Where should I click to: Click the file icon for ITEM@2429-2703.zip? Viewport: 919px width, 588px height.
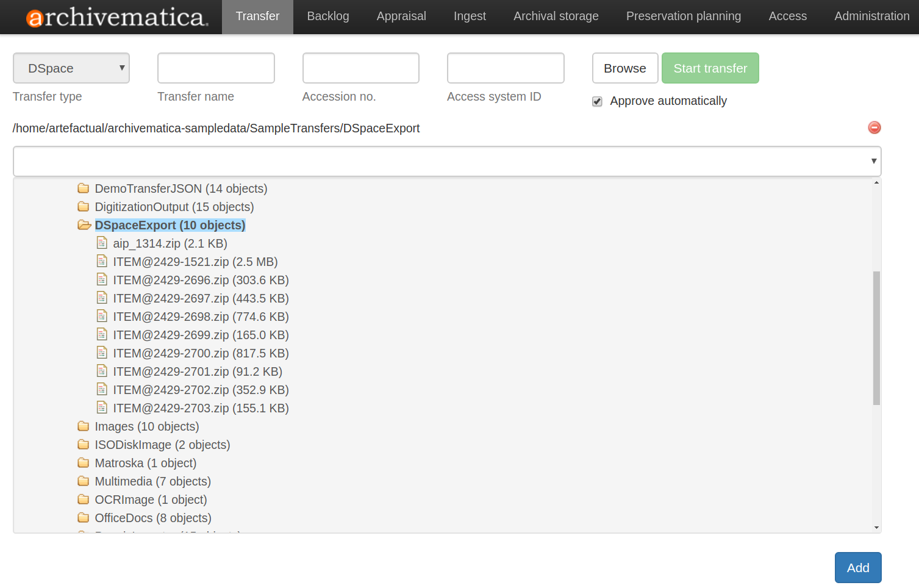tap(102, 407)
